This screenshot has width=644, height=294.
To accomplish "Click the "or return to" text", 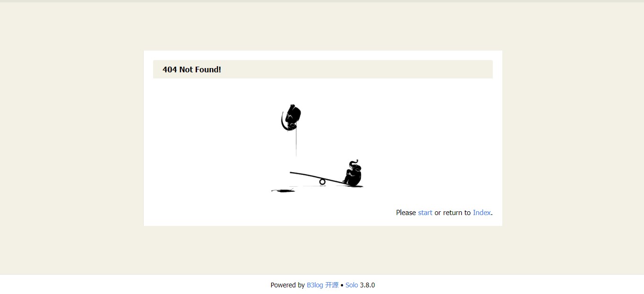I will [453, 213].
